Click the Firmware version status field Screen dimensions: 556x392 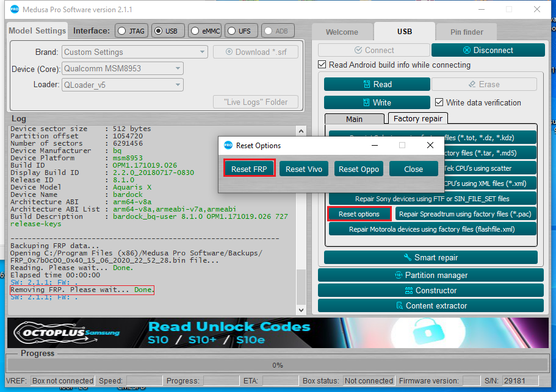pos(472,380)
